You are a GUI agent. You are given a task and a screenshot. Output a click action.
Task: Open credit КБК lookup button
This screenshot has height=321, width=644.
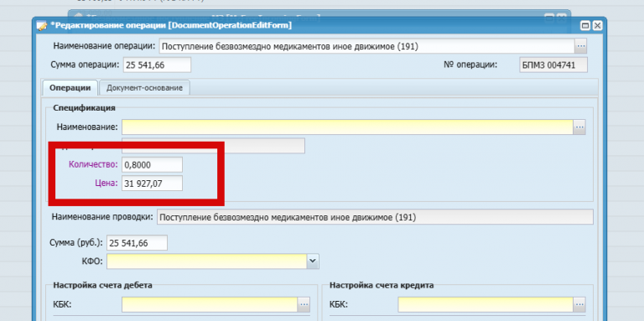coord(579,304)
